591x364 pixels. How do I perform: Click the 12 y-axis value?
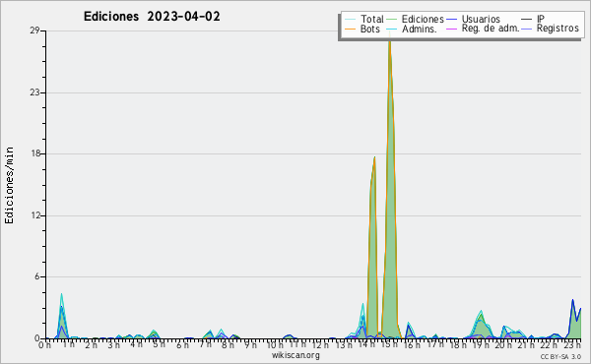[x=34, y=215]
